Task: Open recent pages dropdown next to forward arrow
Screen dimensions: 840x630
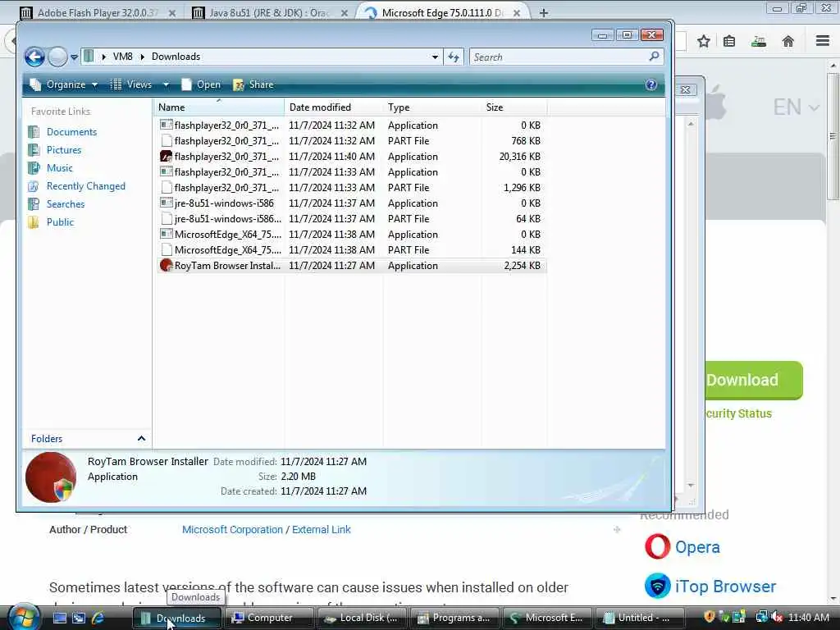Action: point(75,57)
